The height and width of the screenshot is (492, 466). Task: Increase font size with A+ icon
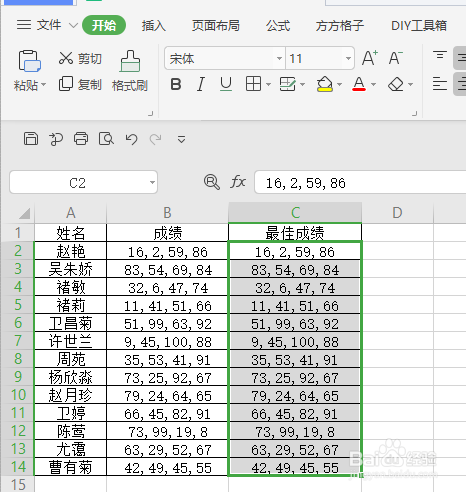[x=370, y=58]
